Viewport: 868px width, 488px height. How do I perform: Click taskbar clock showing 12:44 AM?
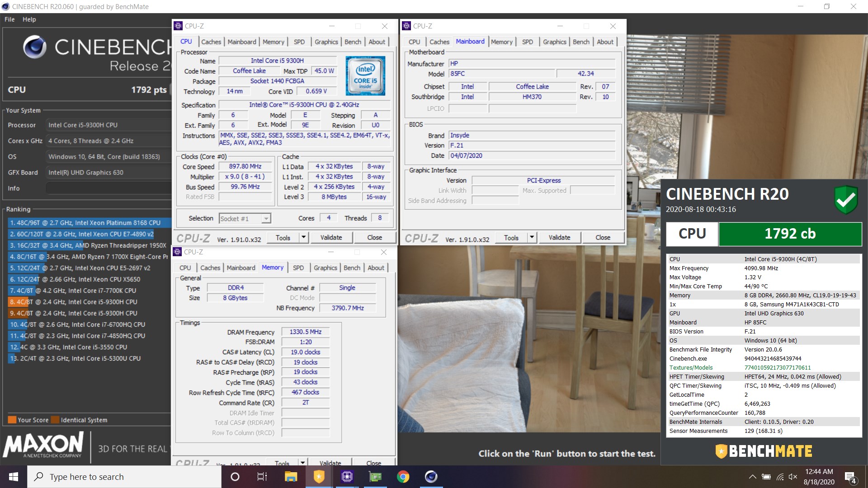point(819,477)
